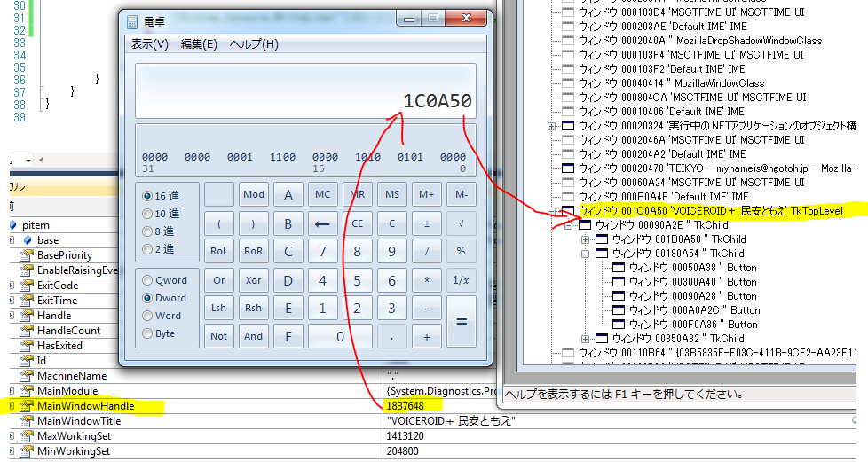Click the square root button
The width and height of the screenshot is (868, 462).
tap(462, 223)
